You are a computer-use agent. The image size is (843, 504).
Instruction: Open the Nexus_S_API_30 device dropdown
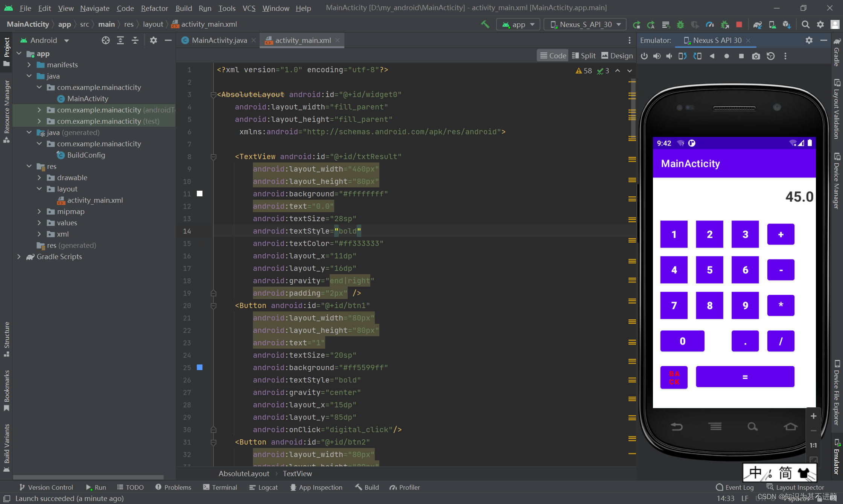(585, 24)
